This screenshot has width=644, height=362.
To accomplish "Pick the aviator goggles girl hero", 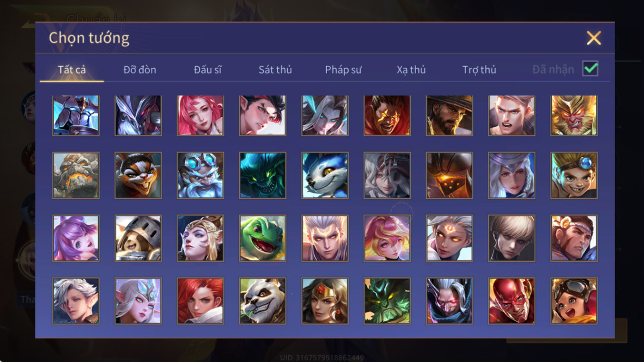I will tap(574, 301).
